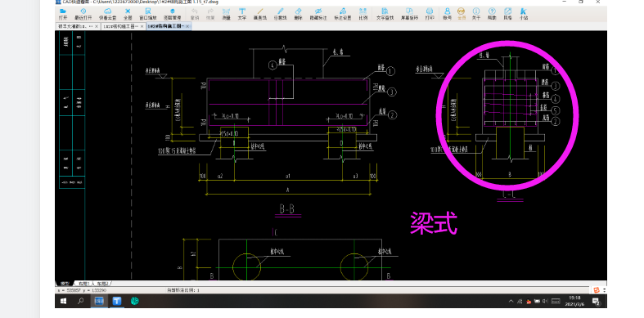The image size is (644, 318).
Task: Select the 文字 text tool
Action: (242, 14)
